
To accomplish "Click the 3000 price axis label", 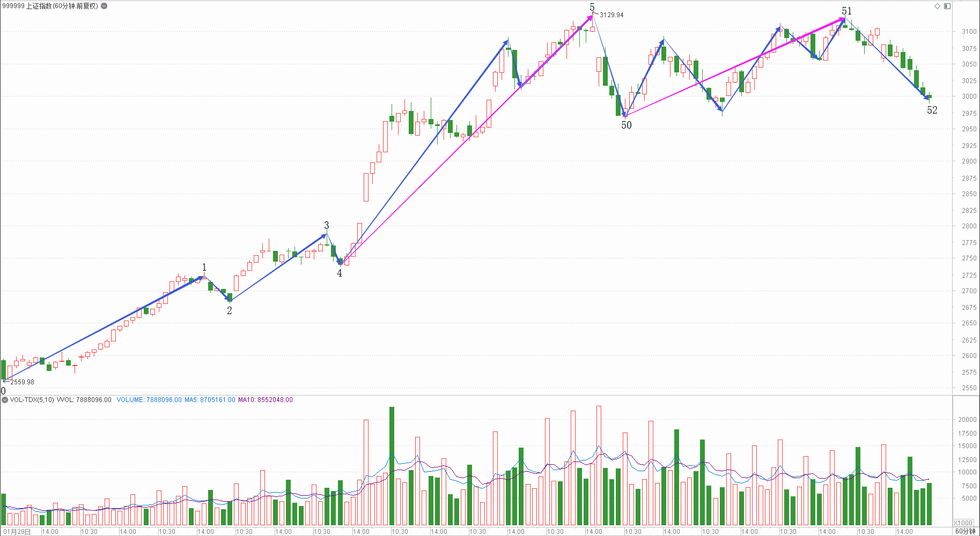I will (969, 96).
